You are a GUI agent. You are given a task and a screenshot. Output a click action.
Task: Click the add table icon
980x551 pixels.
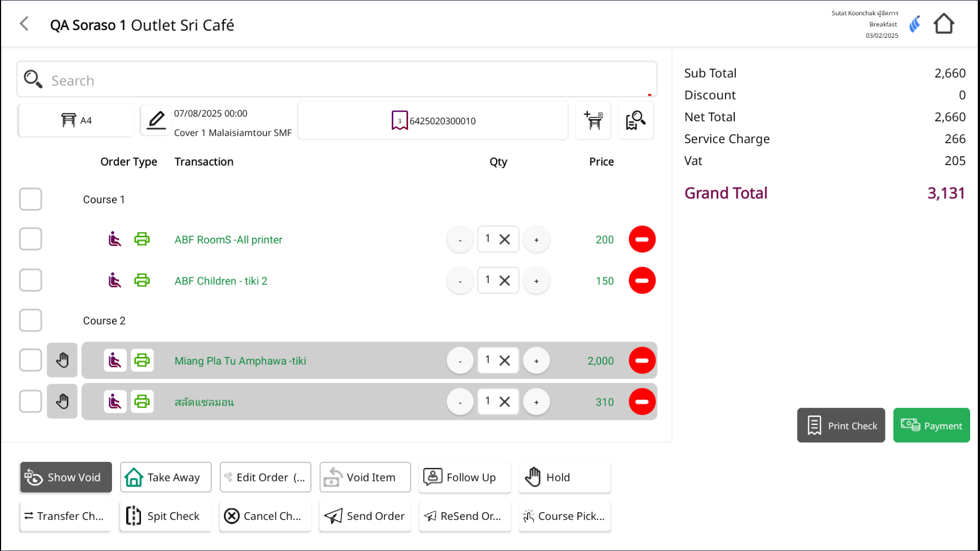click(x=593, y=120)
